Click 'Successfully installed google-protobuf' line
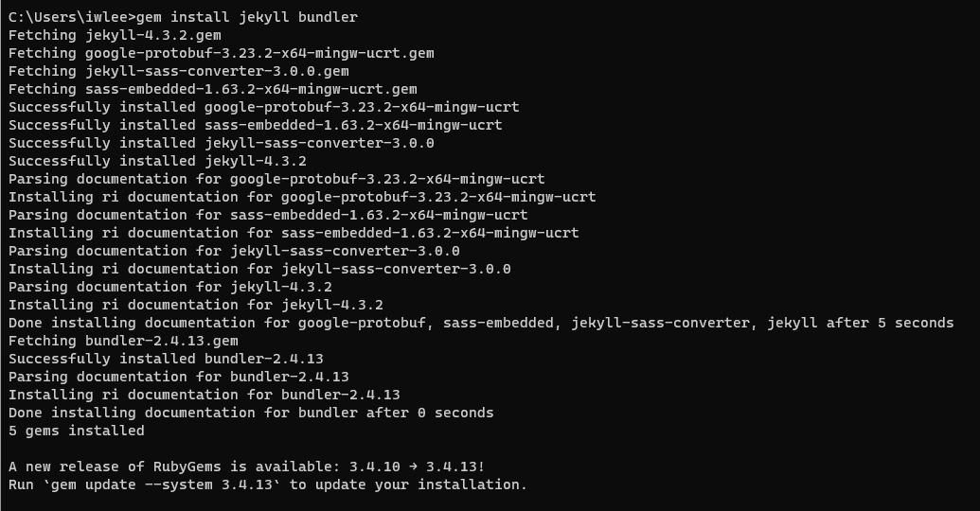 (264, 108)
